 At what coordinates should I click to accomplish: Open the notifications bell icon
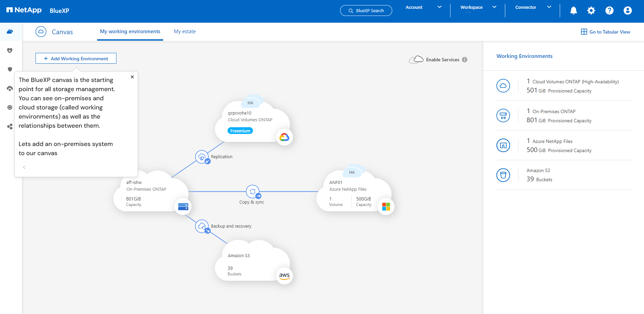[573, 11]
